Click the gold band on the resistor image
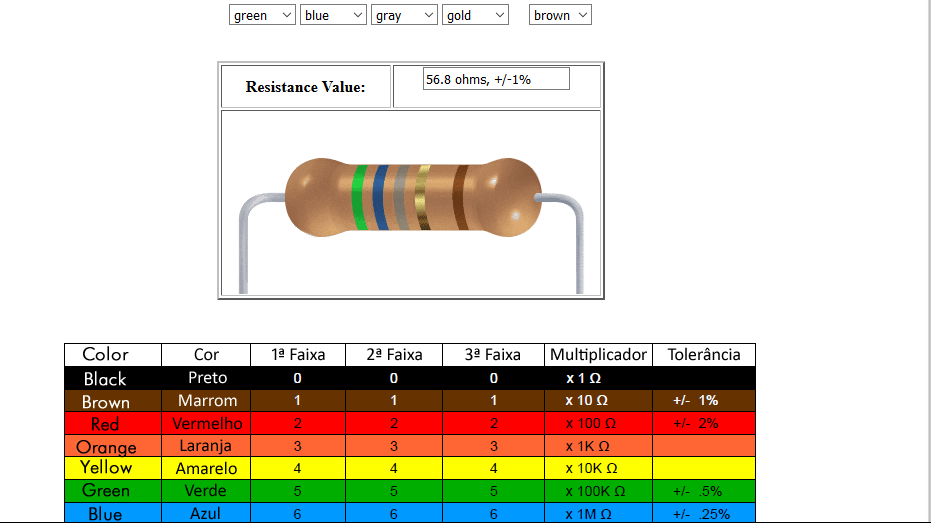931x523 pixels. (423, 198)
